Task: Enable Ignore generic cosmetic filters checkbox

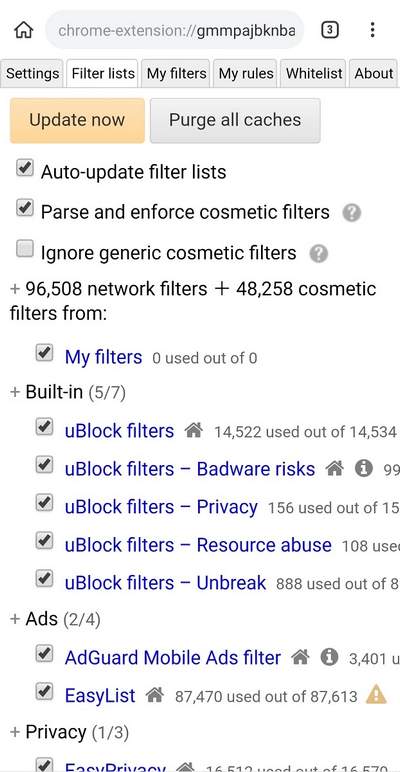Action: [x=25, y=249]
